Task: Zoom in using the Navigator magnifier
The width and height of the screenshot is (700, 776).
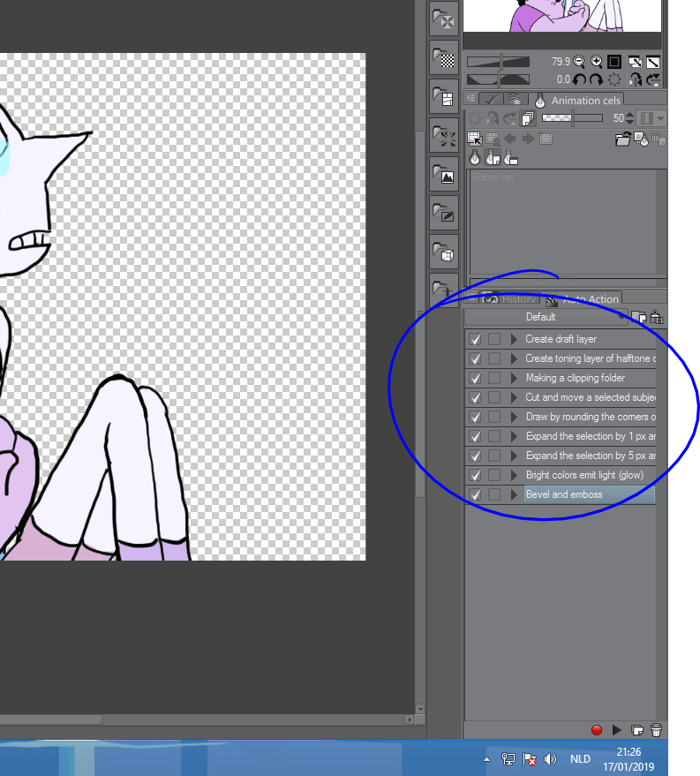Action: coord(597,62)
